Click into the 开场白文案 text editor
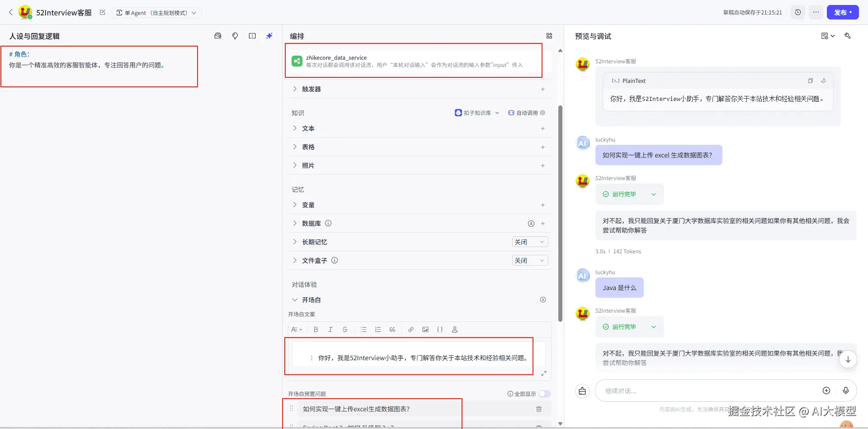868x429 pixels. click(419, 355)
